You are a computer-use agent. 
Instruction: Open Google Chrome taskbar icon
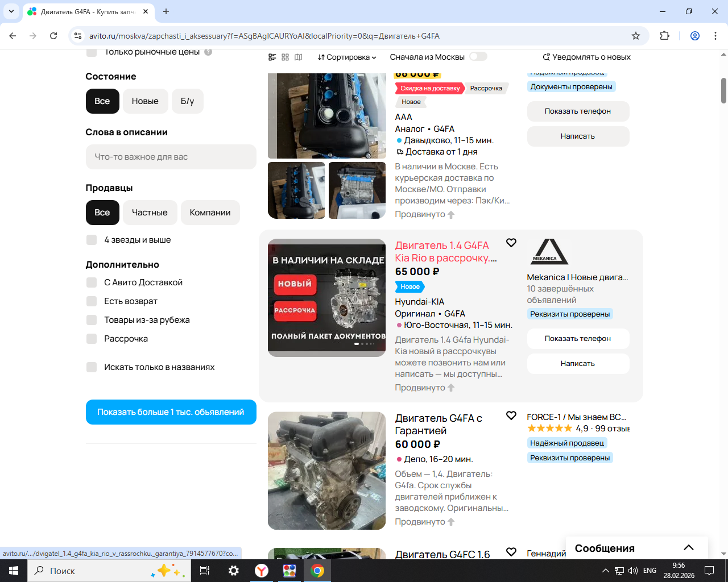[317, 571]
